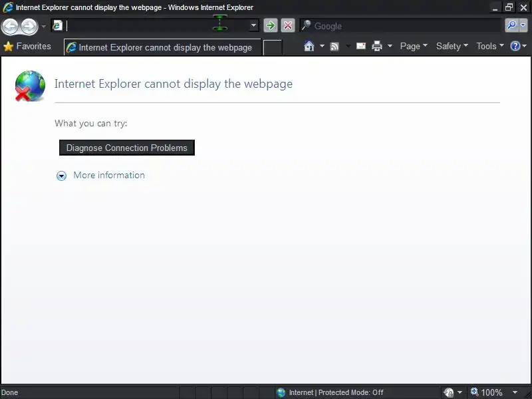532x399 pixels.
Task: Open the Safety menu
Action: point(452,46)
